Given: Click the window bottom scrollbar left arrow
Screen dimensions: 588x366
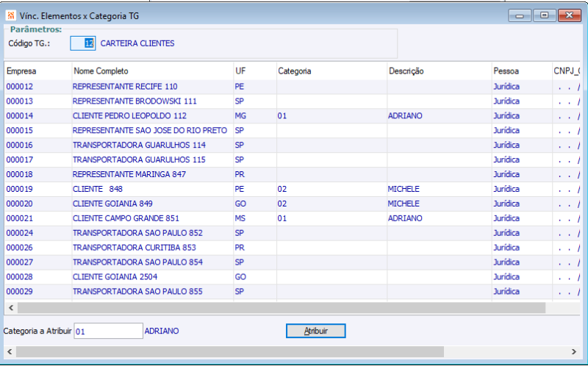Looking at the screenshot, I should tap(10, 352).
